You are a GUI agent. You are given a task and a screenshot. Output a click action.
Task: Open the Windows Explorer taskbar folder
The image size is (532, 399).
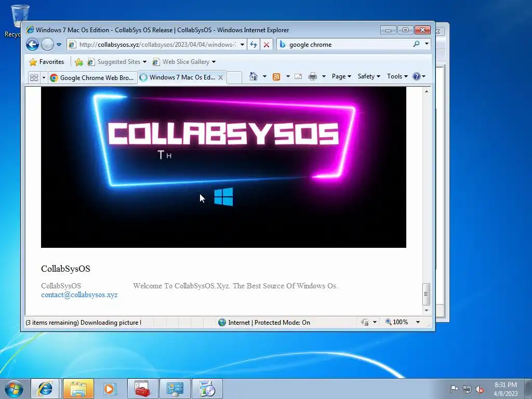pos(78,389)
